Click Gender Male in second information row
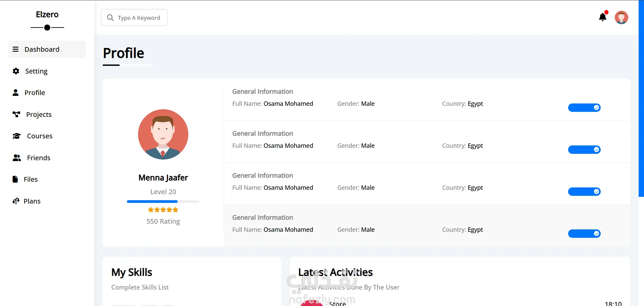Image resolution: width=644 pixels, height=306 pixels. click(356, 146)
